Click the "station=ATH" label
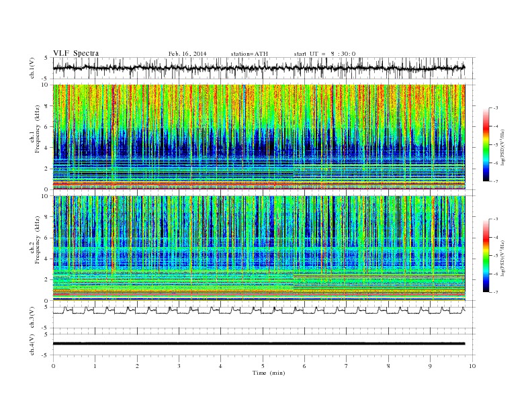 (249, 54)
